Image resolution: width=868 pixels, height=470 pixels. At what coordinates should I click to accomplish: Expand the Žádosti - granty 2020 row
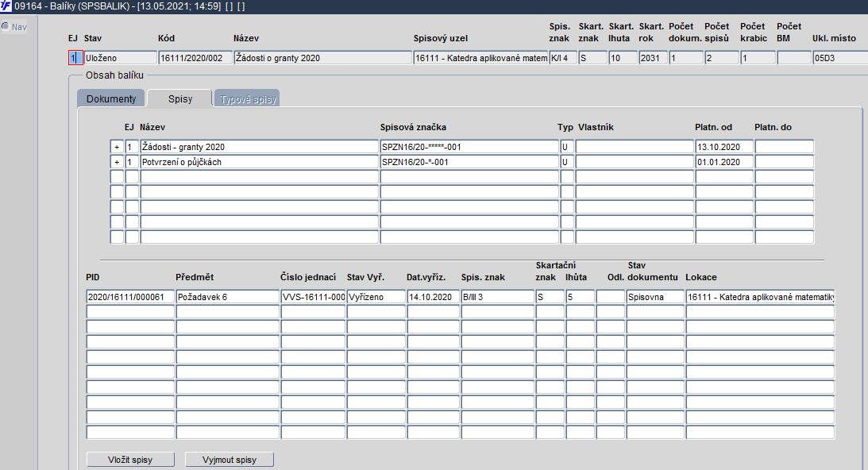[117, 147]
